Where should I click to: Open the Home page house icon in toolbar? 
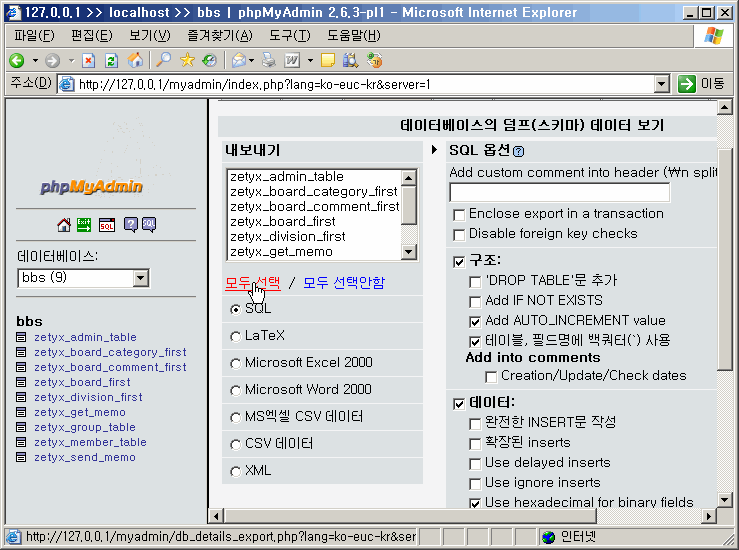tap(135, 60)
